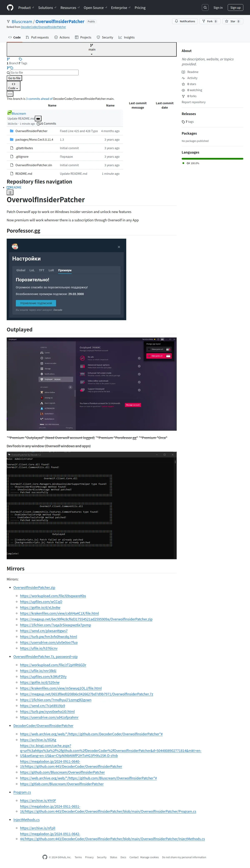Switch to the Insights tab
The height and width of the screenshot is (868, 250).
tap(126, 37)
